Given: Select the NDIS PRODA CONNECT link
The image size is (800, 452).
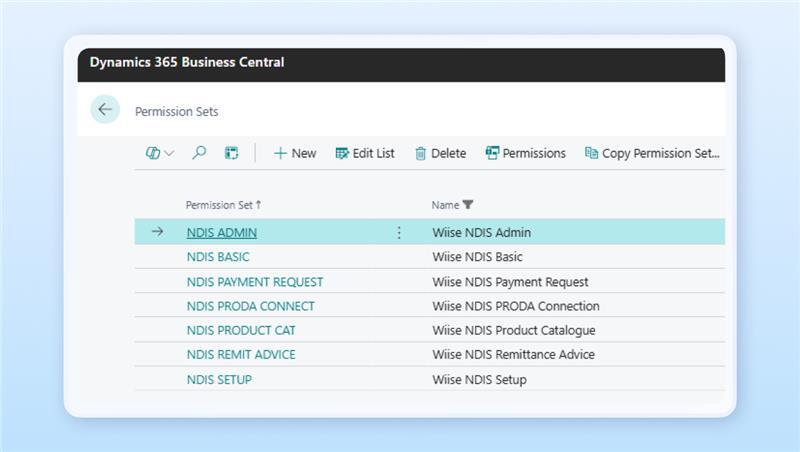Looking at the screenshot, I should pos(250,306).
